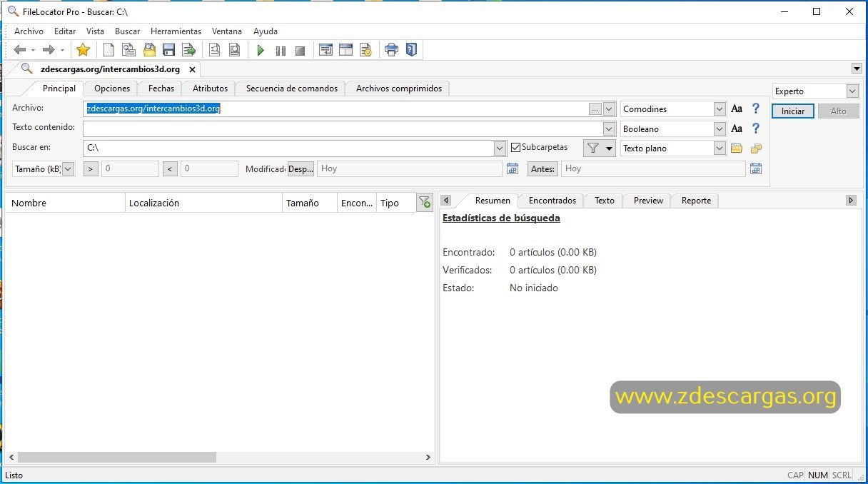Click the search tab magnifier icon

coord(27,69)
